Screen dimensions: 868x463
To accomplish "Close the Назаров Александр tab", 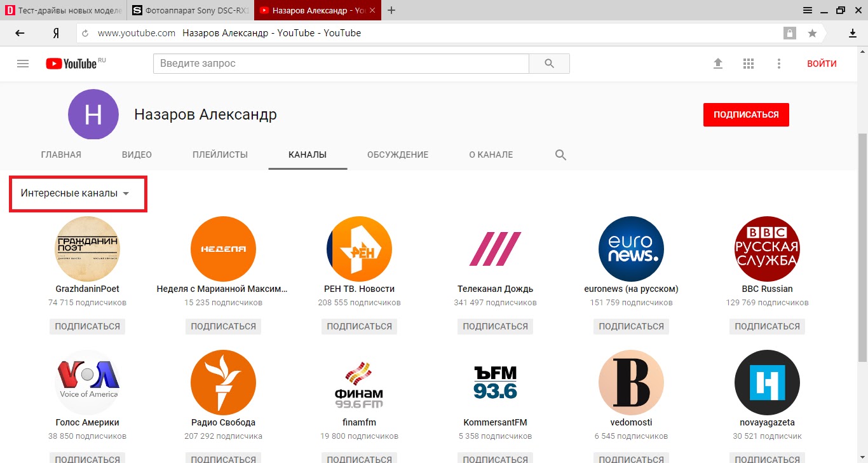I will click(x=372, y=10).
